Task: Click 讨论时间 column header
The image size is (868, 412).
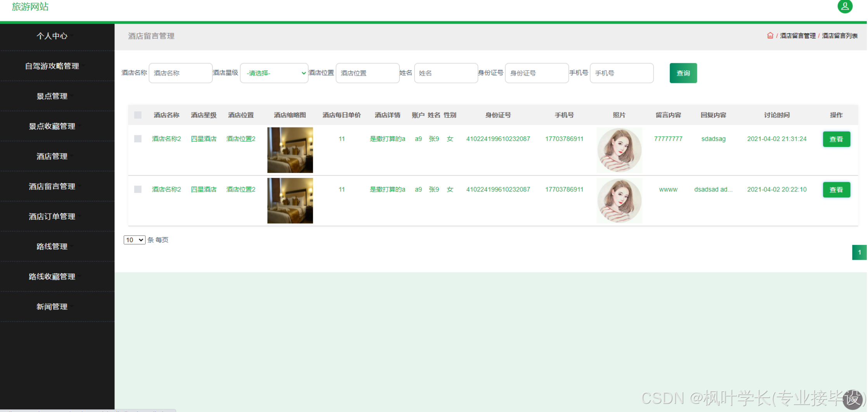Action: [x=777, y=115]
